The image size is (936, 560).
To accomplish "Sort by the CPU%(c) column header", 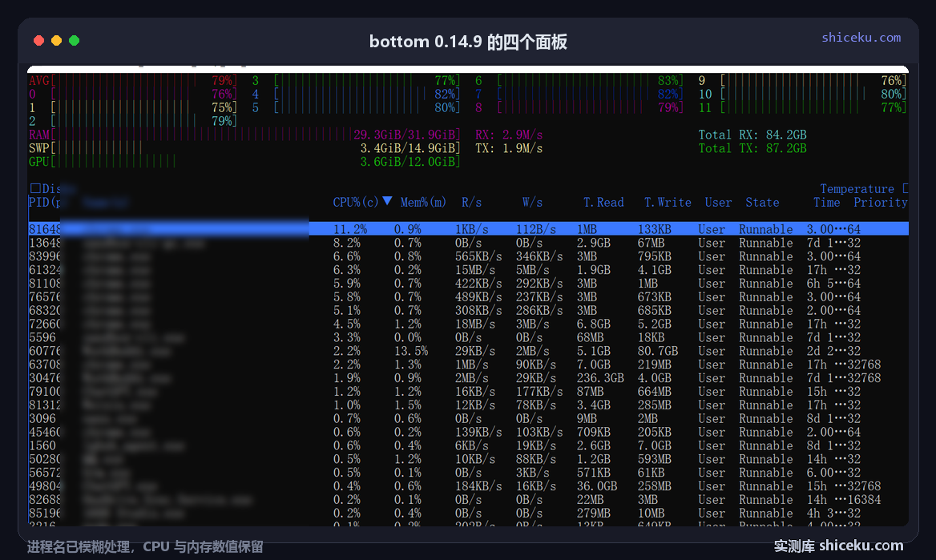I will click(x=355, y=203).
